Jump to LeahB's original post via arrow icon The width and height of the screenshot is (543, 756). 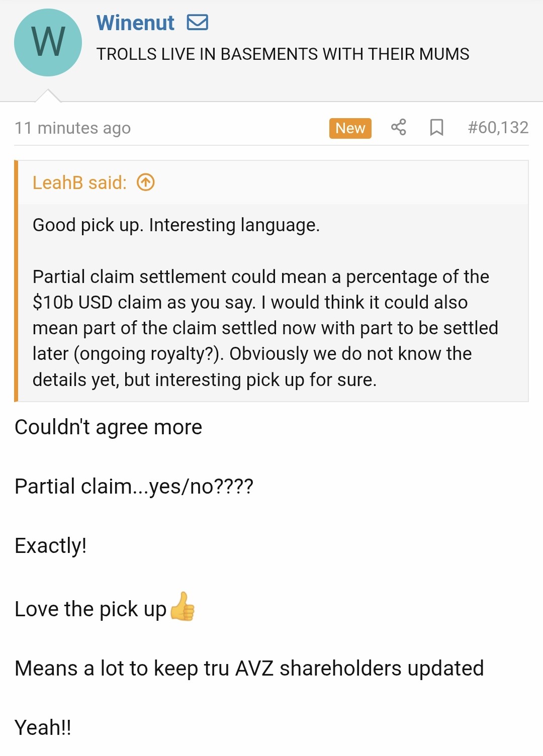click(146, 182)
